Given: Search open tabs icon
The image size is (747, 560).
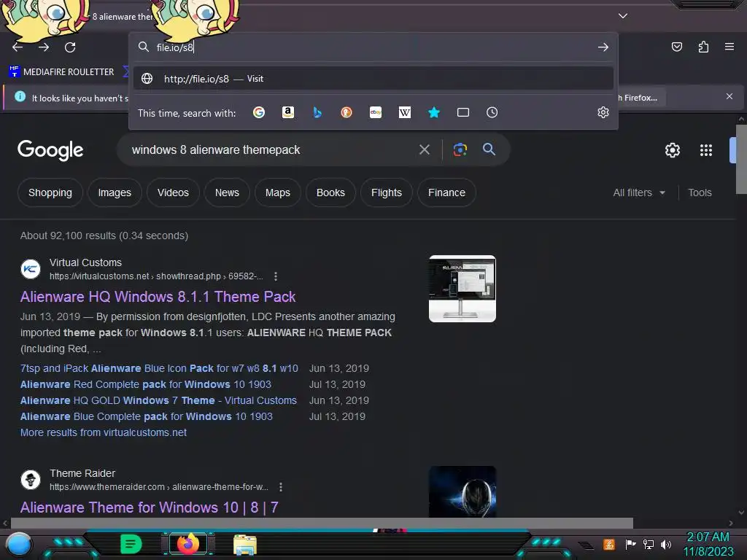Looking at the screenshot, I should coord(463,112).
